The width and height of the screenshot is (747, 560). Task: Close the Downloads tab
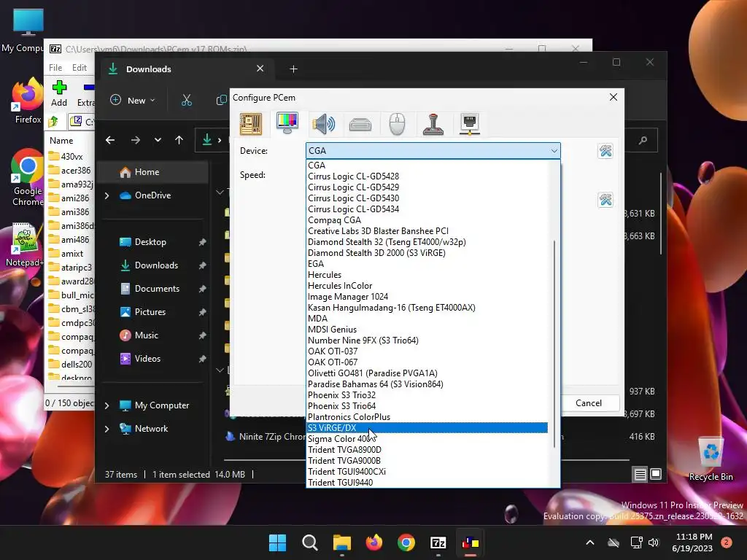click(x=260, y=69)
